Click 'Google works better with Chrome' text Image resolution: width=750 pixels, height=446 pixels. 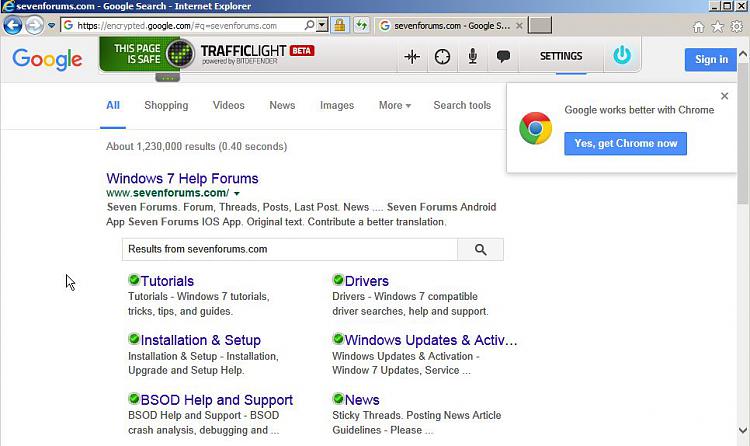click(639, 110)
